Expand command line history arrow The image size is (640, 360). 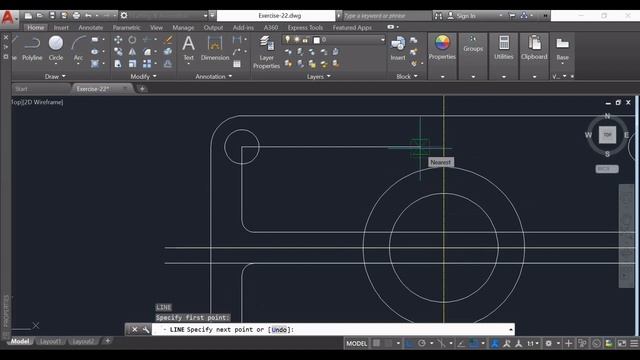511,329
